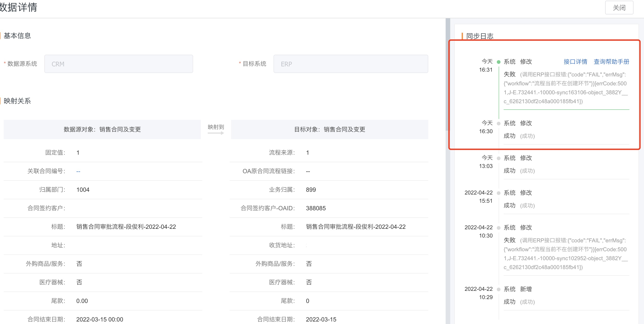Click the vertical scrollbar beside mapping panel

click(x=447, y=75)
